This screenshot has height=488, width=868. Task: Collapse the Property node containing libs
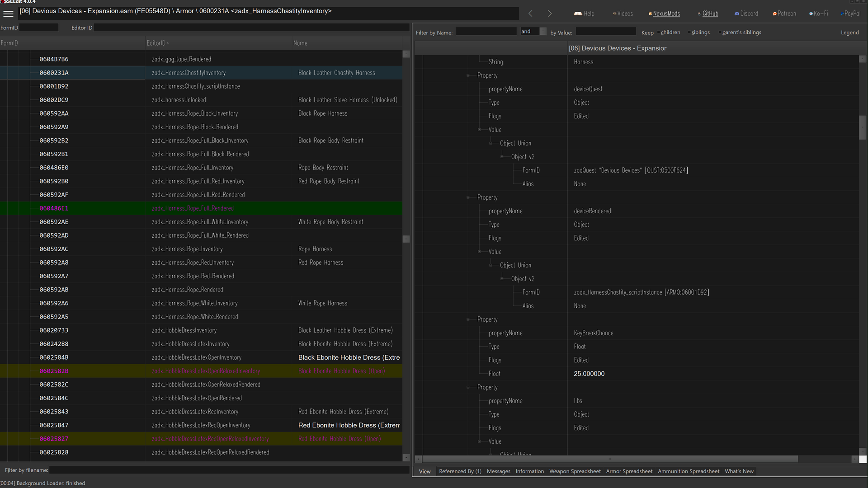[x=468, y=387]
